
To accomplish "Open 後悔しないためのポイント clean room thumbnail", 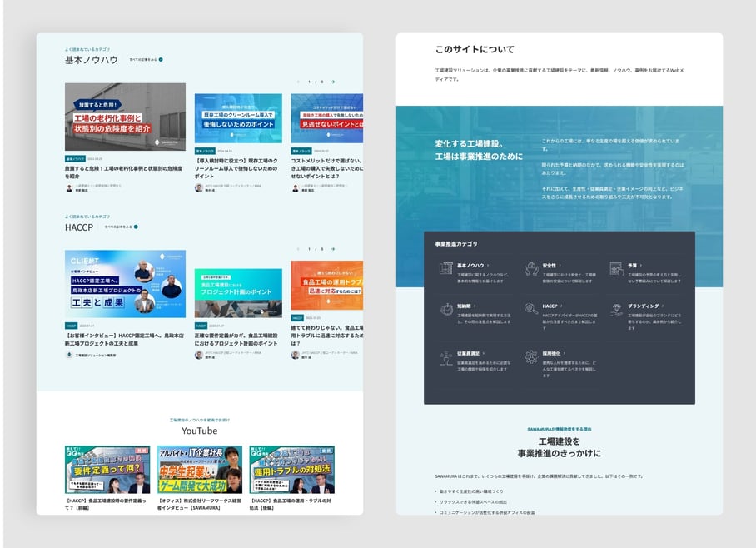I will (238, 118).
